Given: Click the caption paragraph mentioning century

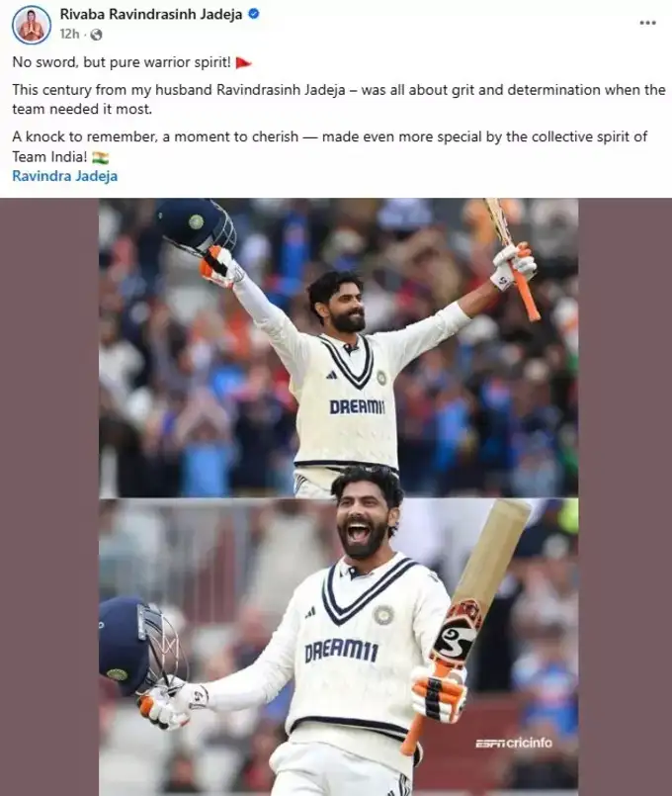Looking at the screenshot, I should coord(339,100).
